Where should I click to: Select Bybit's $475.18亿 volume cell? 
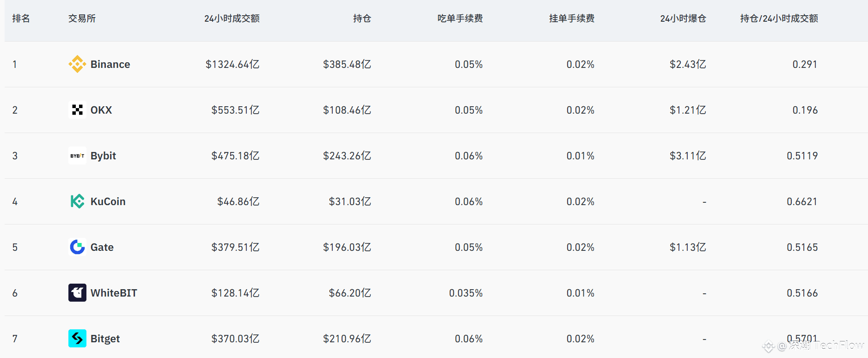click(x=235, y=156)
